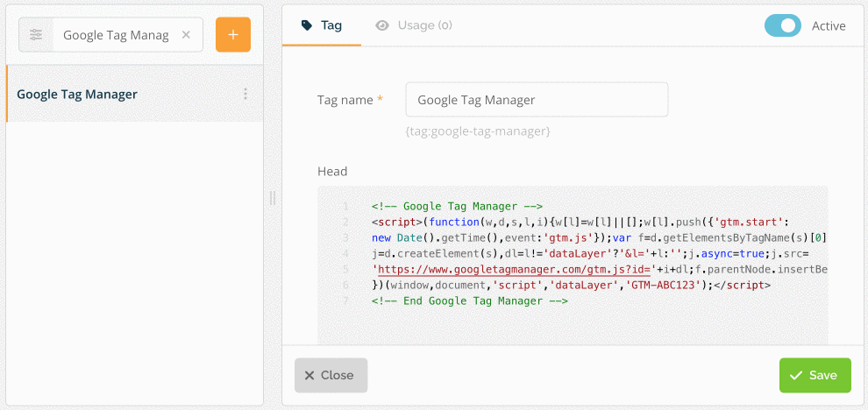Image resolution: width=868 pixels, height=410 pixels.
Task: Close the tag editor with Close button
Action: pos(331,375)
